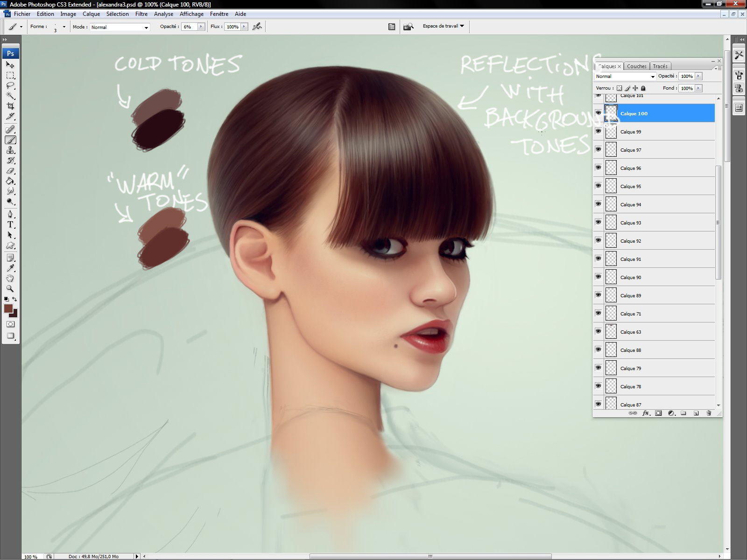The image size is (747, 560).
Task: Create a new layer via panel icon
Action: [696, 413]
